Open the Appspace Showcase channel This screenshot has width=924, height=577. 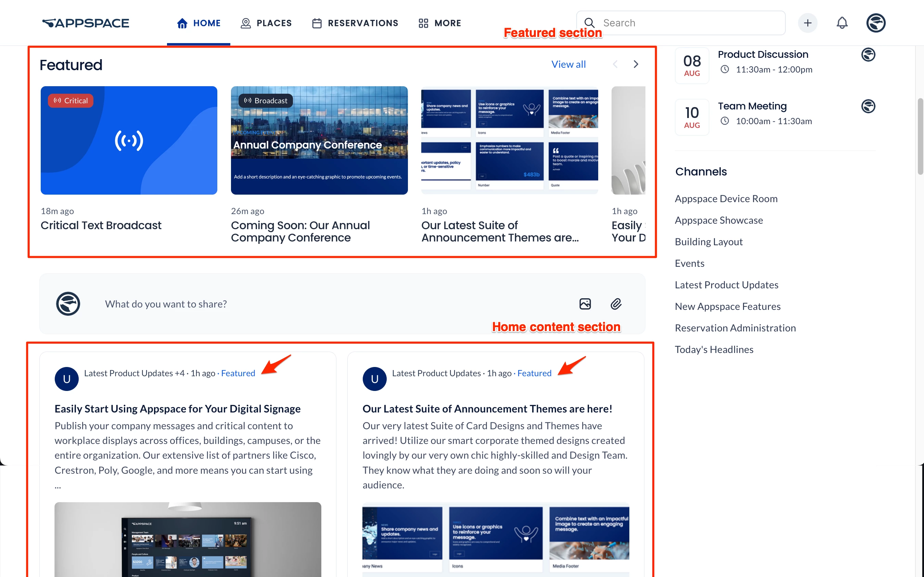(719, 220)
